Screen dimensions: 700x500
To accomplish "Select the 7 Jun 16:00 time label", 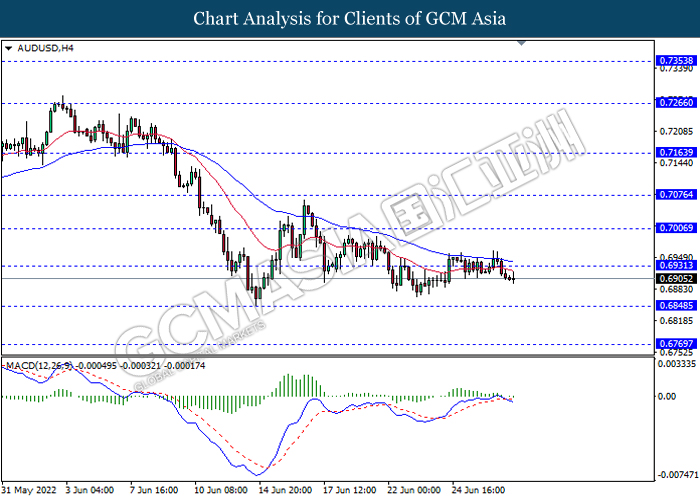I will pos(154,490).
